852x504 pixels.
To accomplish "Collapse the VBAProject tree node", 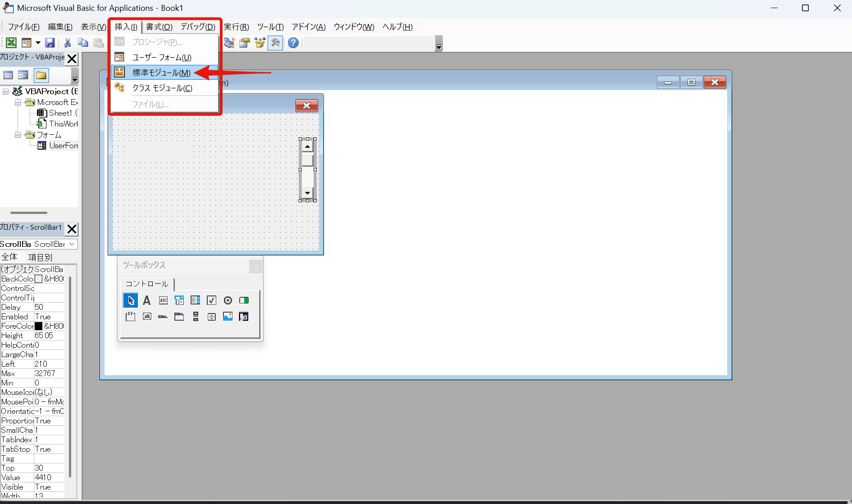I will tap(6, 91).
